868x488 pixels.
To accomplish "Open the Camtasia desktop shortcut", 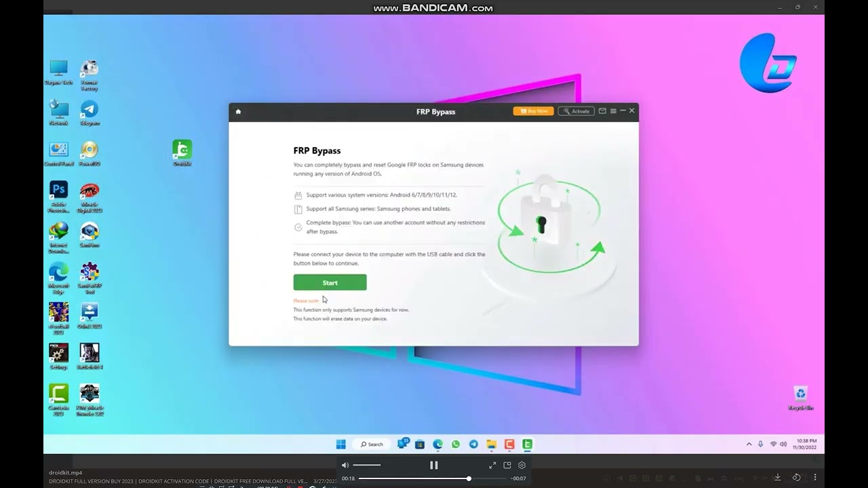I will (x=58, y=400).
